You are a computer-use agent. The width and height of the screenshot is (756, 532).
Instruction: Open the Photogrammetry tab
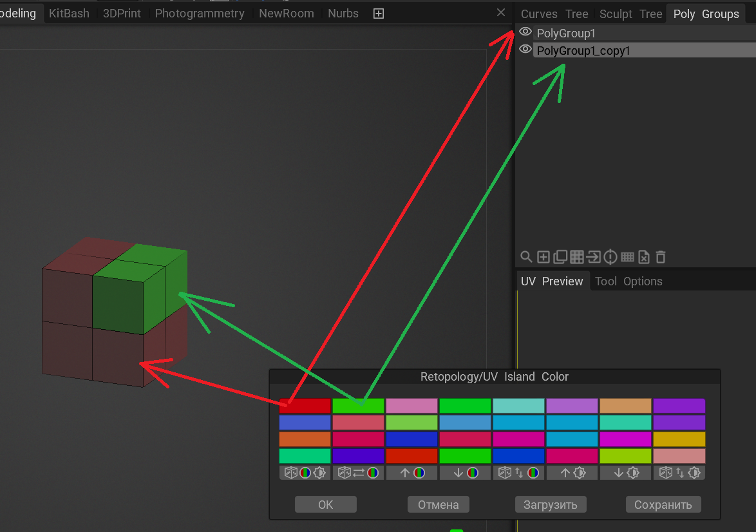[200, 13]
